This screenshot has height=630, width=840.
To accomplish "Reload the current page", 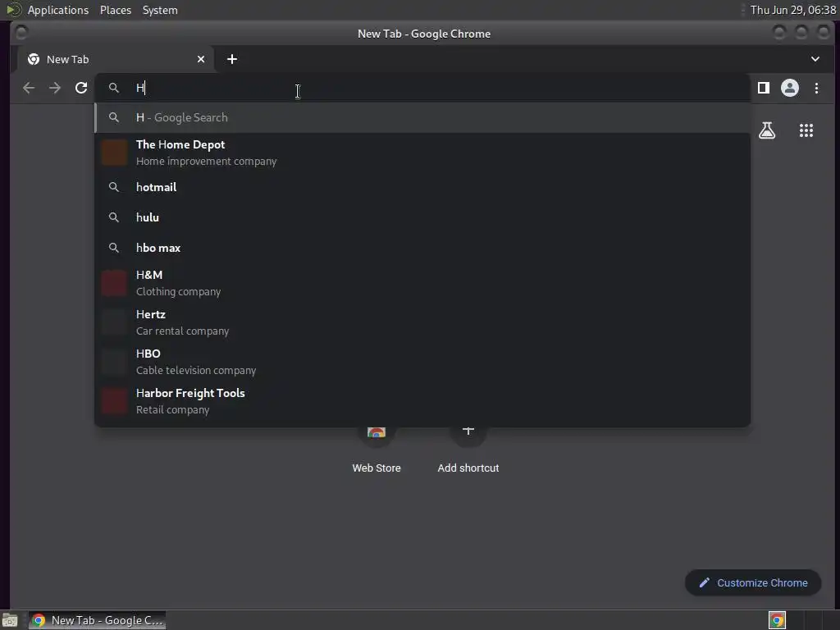I will tap(81, 88).
